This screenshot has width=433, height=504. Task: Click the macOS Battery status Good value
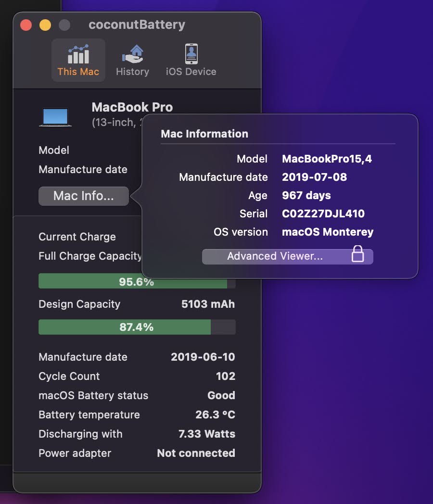[221, 395]
